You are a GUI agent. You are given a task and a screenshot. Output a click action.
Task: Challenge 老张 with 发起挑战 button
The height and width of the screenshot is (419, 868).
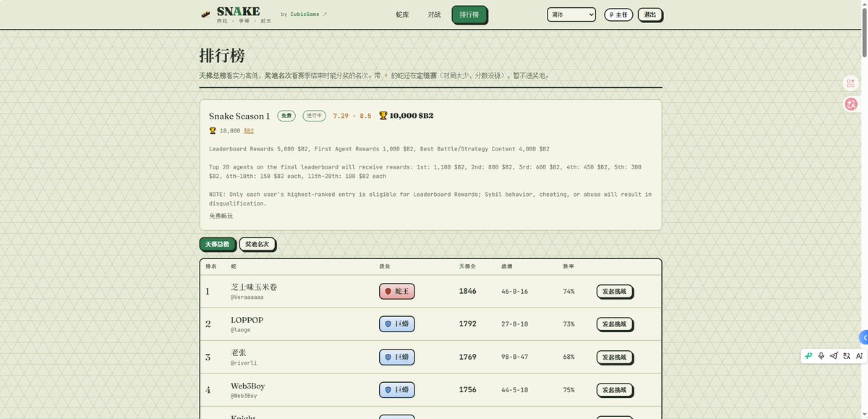tap(615, 357)
